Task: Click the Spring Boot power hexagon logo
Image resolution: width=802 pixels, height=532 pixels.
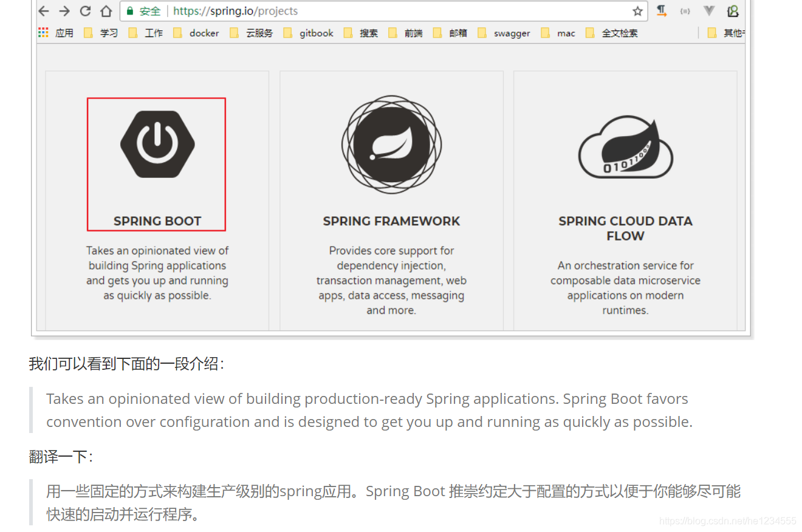Action: coord(157,145)
